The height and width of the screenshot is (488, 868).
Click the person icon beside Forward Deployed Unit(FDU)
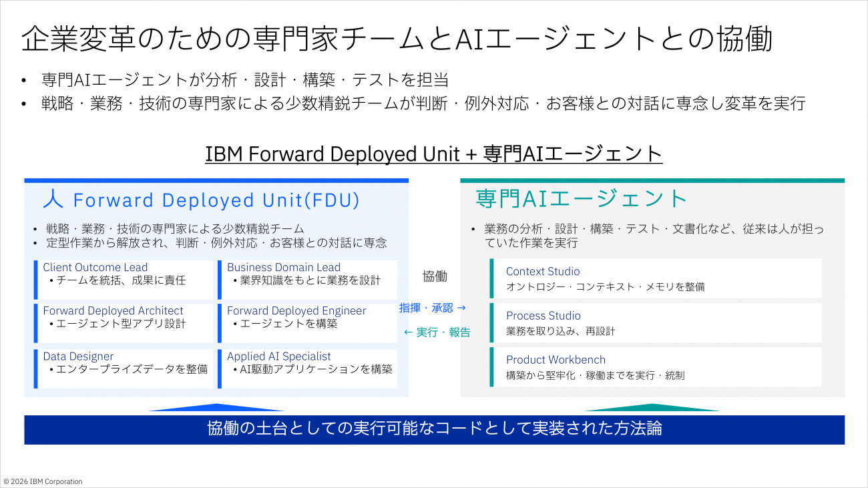[53, 199]
